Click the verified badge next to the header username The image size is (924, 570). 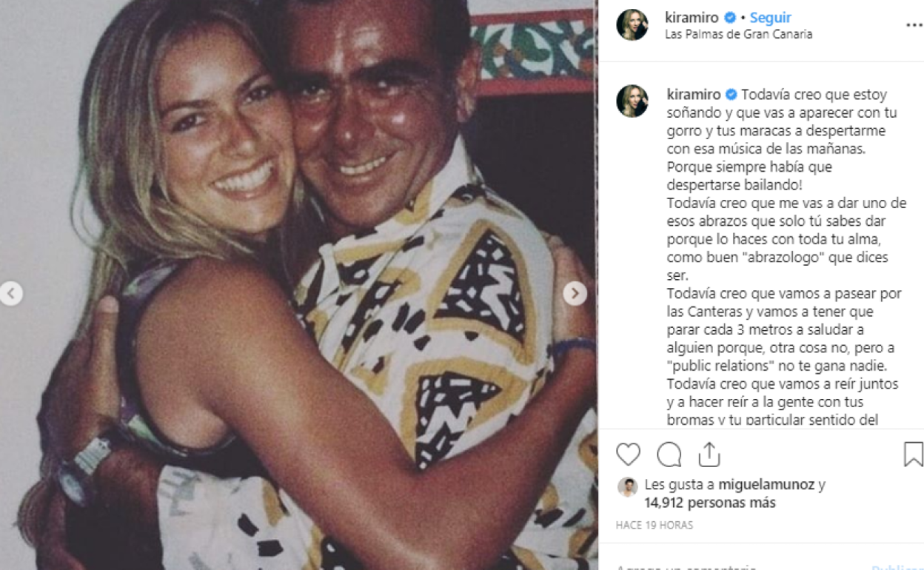point(730,18)
